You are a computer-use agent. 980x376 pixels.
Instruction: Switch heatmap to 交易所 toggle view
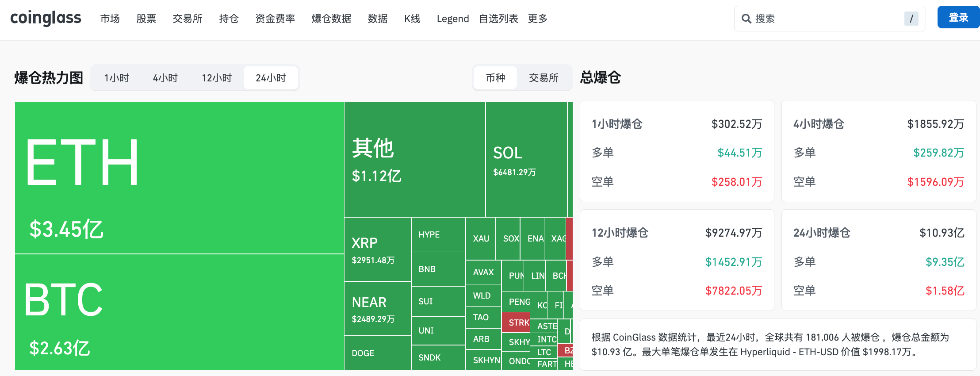click(x=544, y=78)
